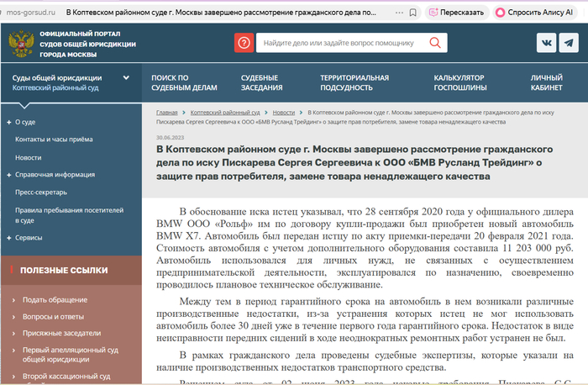Open Второй кассационный суд link

[x=66, y=377]
